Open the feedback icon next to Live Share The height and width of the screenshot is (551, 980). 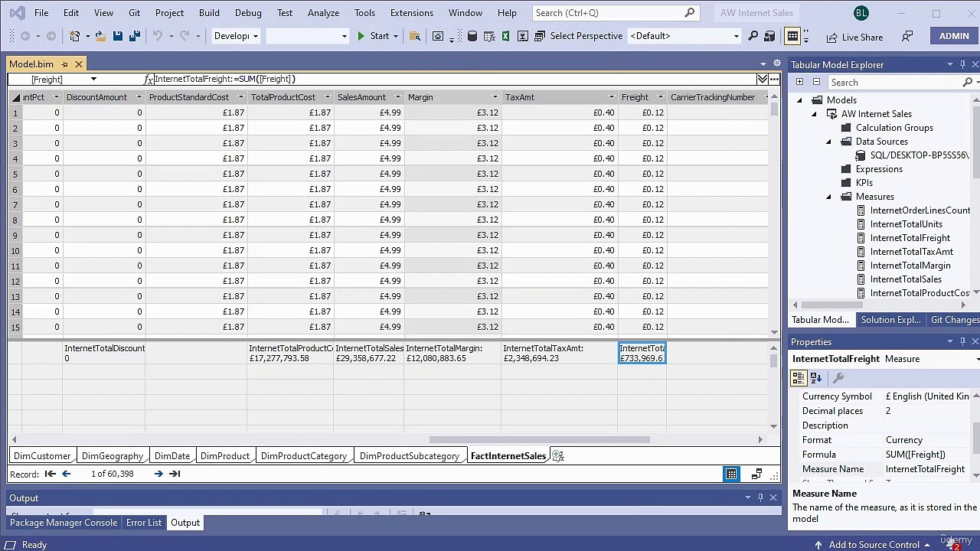[x=907, y=36]
